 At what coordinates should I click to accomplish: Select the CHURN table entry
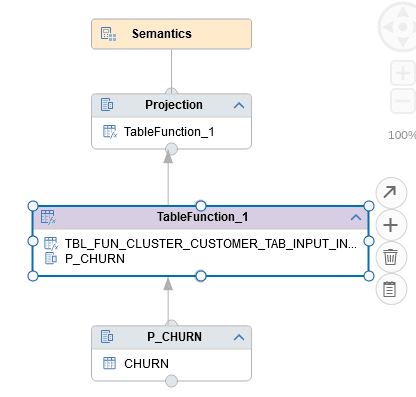coord(136,364)
